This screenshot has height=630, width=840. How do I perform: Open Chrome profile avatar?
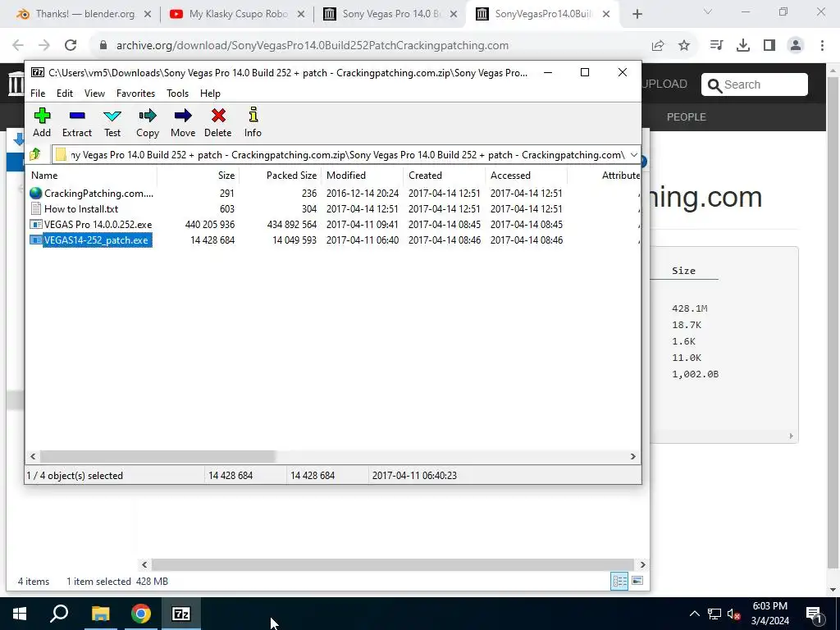796,46
